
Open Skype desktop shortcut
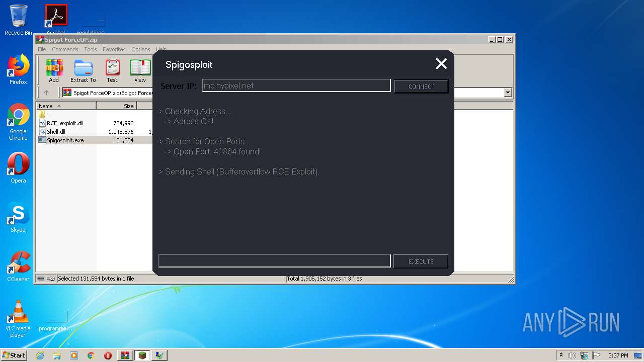pos(18,217)
